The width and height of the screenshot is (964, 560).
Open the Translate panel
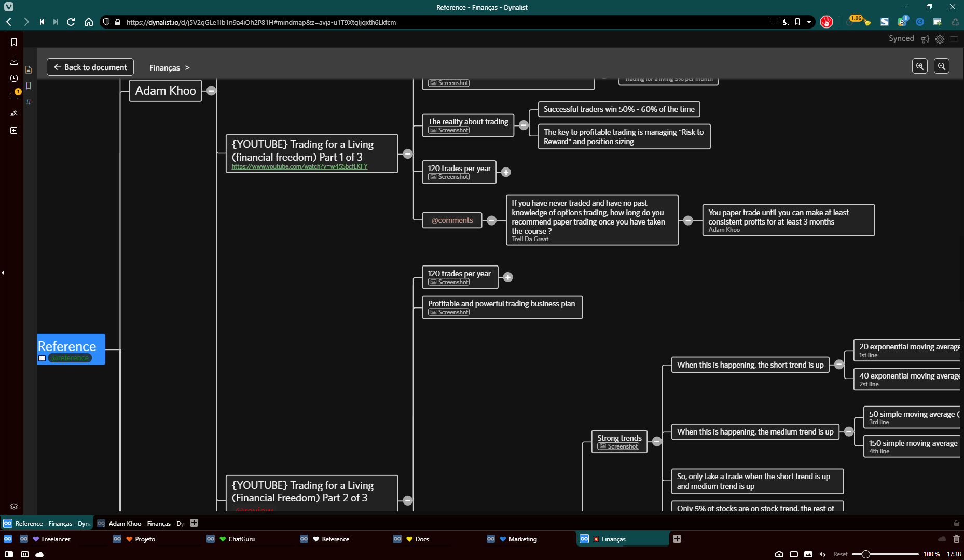(x=14, y=113)
